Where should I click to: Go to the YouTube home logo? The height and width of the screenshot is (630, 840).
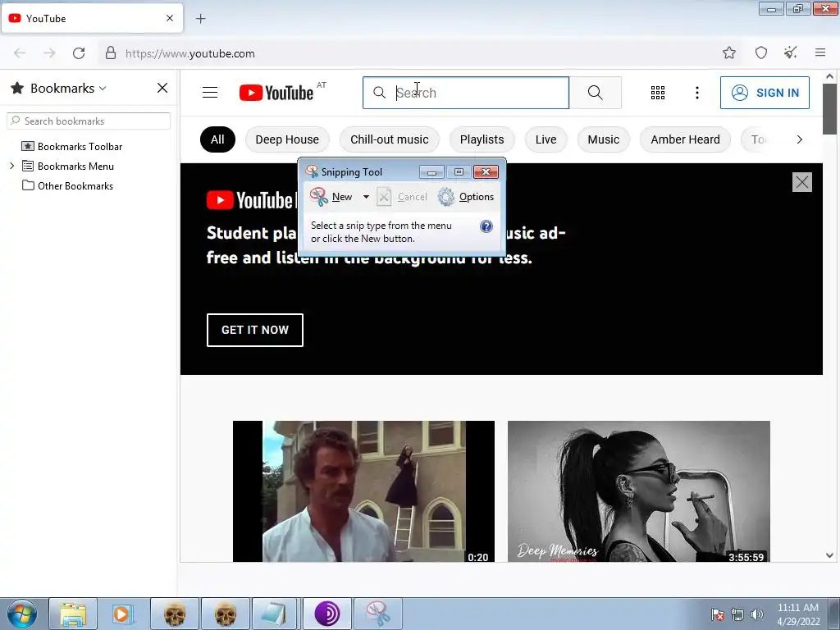coord(276,93)
